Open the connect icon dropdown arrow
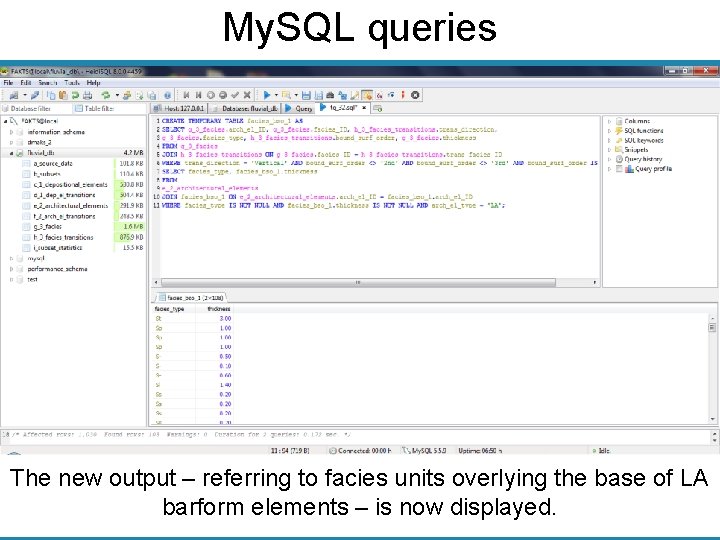The height and width of the screenshot is (540, 720). (x=25, y=95)
